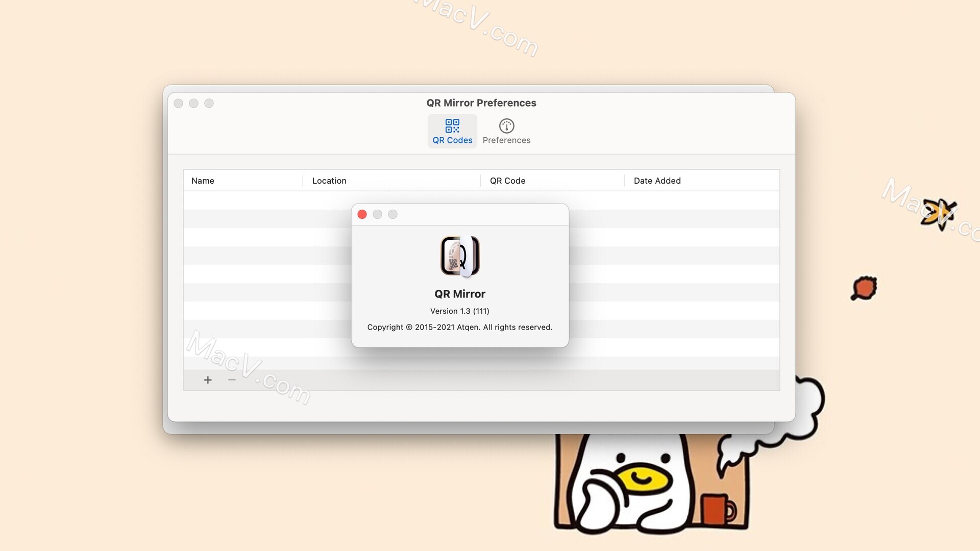The image size is (980, 551).
Task: Click the QR Mirror app icon in the about window
Action: point(460,256)
